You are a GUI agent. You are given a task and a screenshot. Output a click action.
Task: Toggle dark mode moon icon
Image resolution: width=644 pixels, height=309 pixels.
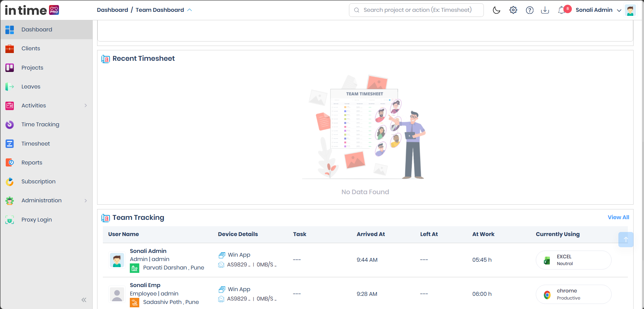coord(496,10)
